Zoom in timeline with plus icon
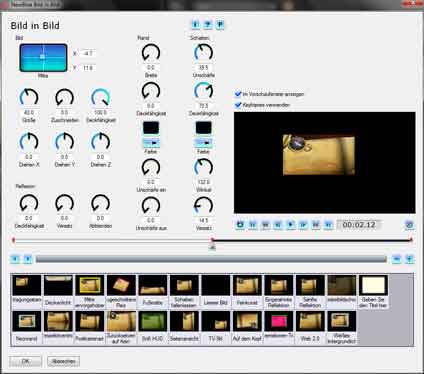Image resolution: width=424 pixels, height=374 pixels. pos(409,259)
